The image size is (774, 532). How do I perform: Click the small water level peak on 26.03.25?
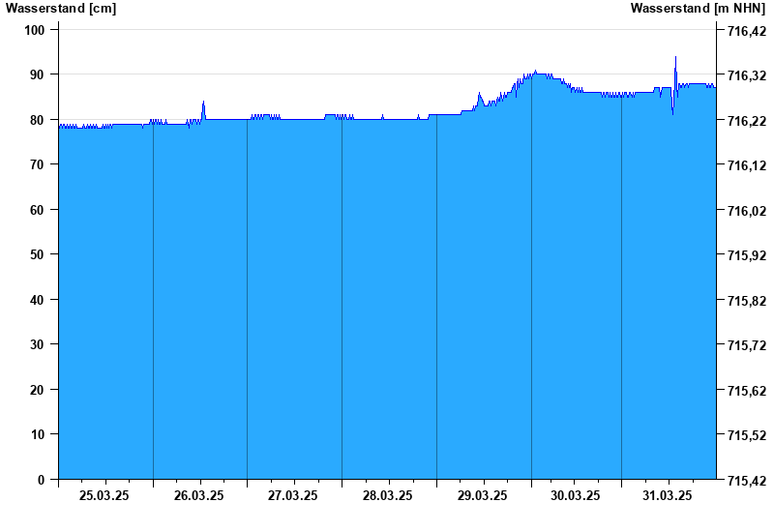(203, 103)
